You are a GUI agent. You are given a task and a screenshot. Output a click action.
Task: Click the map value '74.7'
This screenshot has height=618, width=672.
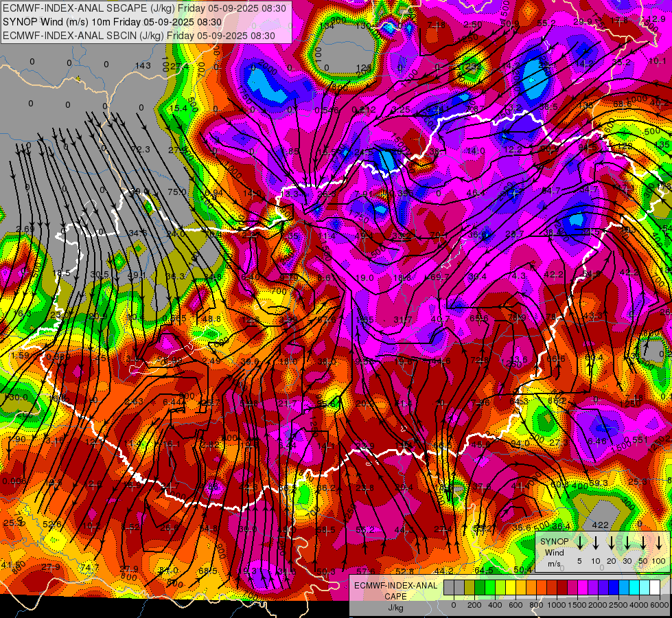click(89, 568)
